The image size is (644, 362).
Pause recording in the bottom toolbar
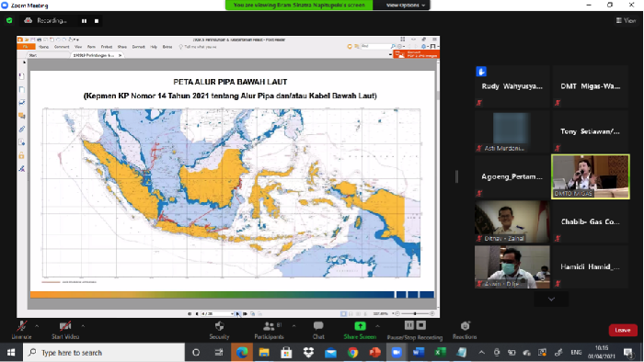(409, 325)
